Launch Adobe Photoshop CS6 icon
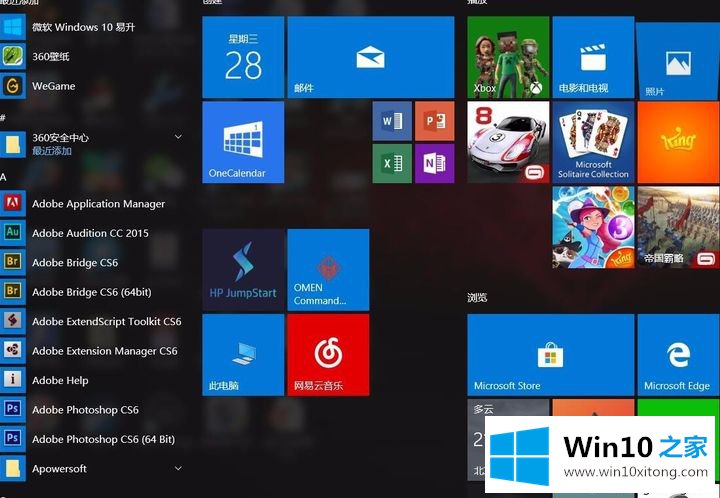 tap(12, 409)
